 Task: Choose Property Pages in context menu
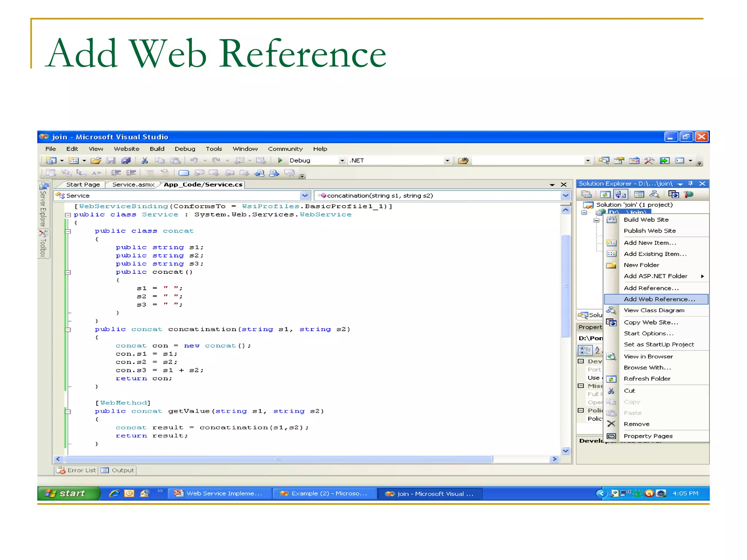656,436
